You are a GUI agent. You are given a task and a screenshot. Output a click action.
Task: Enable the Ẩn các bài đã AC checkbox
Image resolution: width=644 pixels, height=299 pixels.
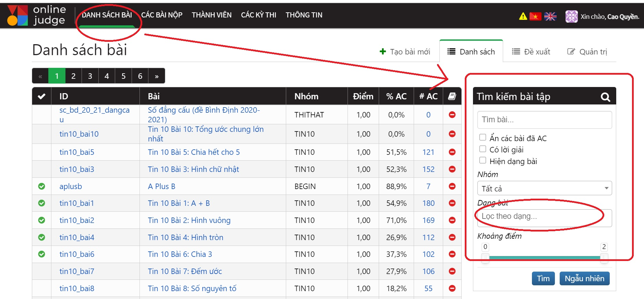[483, 137]
